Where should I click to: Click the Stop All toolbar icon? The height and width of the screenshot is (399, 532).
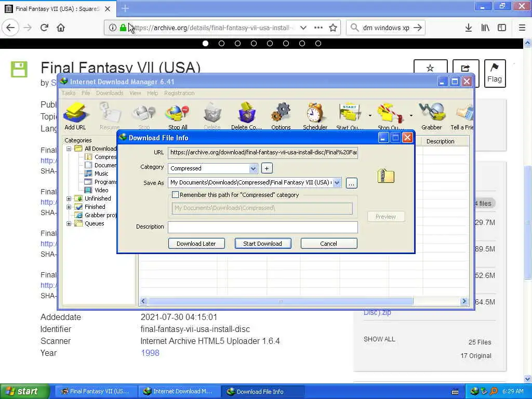click(178, 116)
